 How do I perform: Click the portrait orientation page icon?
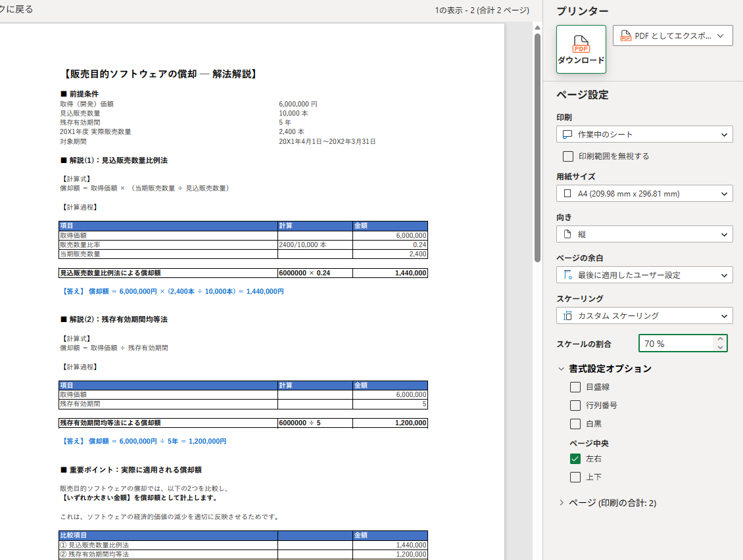(x=567, y=235)
